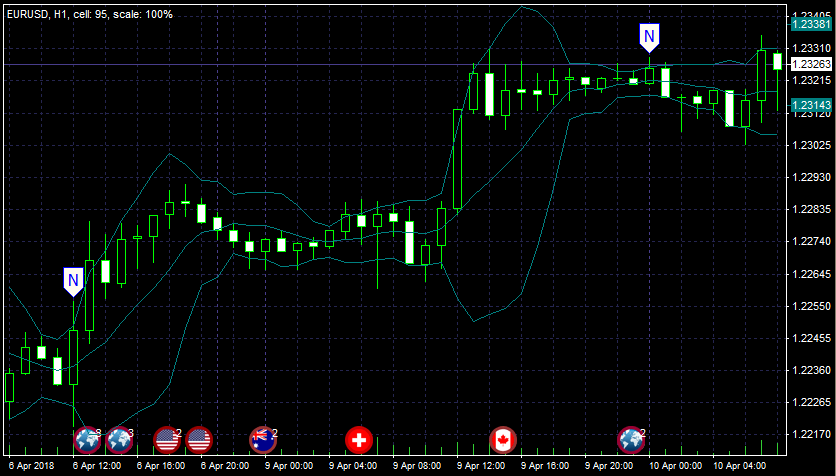Screen dimensions: 836x476
Task: Click the teal 1.23143 price label
Action: point(811,104)
